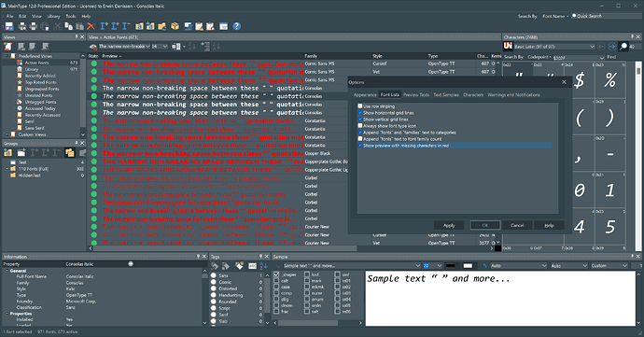Expand the 110 Fonts (Full) group

7,169
